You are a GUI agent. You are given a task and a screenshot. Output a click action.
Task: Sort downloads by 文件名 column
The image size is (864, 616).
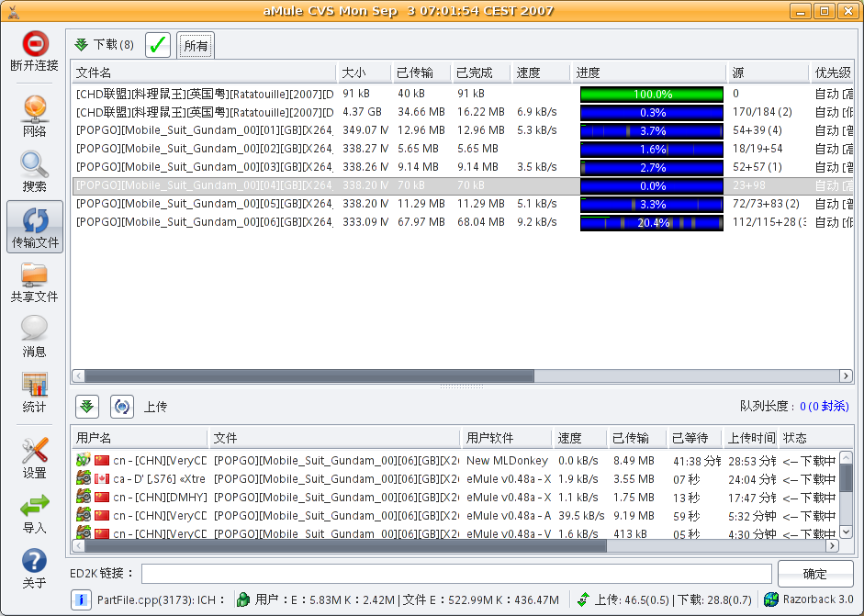click(x=203, y=73)
